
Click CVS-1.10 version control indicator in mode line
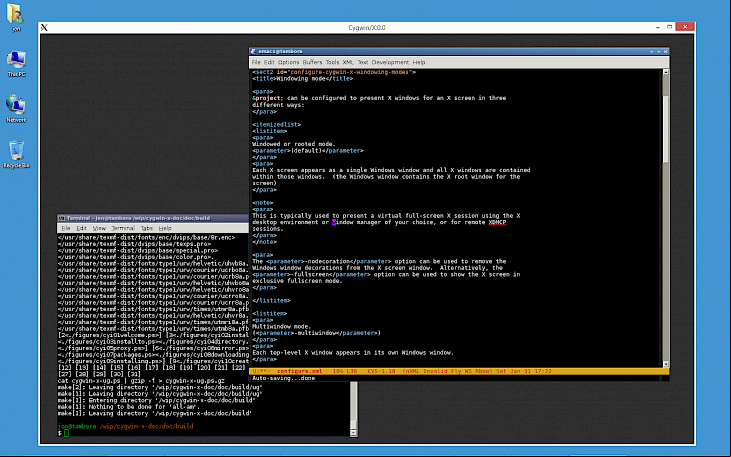(381, 371)
